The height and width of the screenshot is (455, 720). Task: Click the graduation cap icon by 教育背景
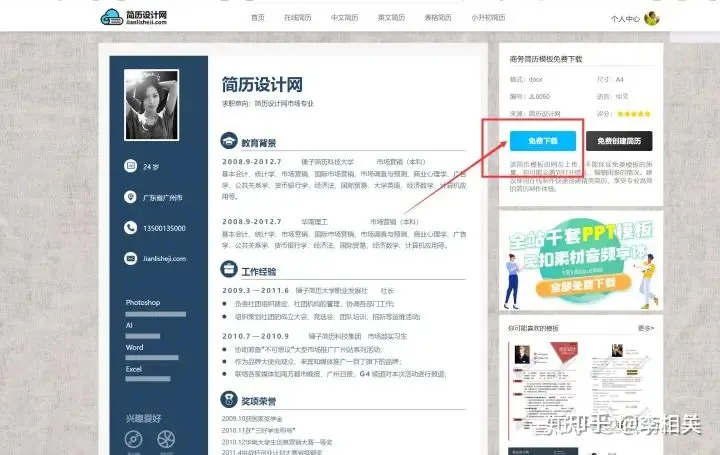point(229,141)
